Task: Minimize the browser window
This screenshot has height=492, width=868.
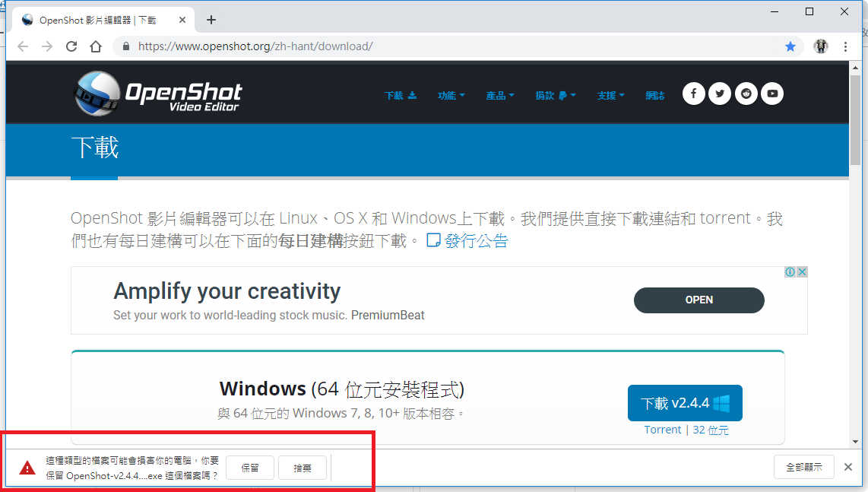Action: pos(775,11)
